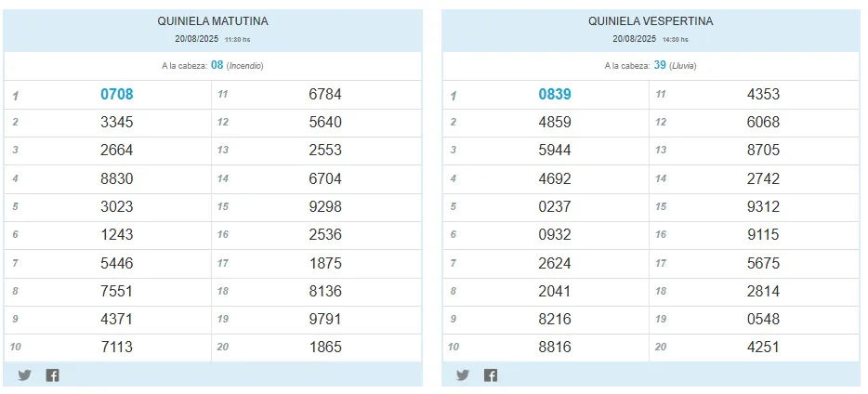Image resolution: width=868 pixels, height=394 pixels.
Task: Click the Twitter icon under Quiniela Matutina
Action: pyautogui.click(x=24, y=375)
